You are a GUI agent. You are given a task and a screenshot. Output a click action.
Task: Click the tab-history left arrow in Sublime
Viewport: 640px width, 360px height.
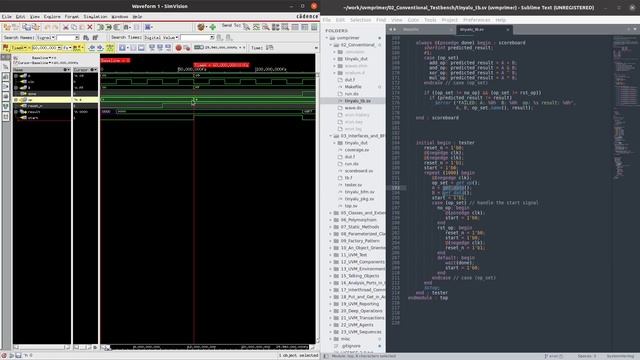click(x=390, y=29)
